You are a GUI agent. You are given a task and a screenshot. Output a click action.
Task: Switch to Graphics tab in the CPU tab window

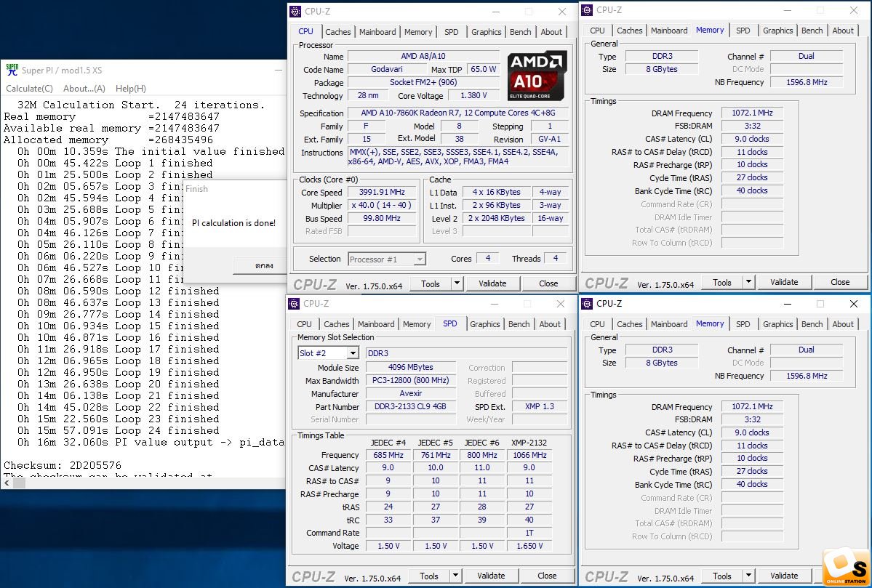click(487, 32)
